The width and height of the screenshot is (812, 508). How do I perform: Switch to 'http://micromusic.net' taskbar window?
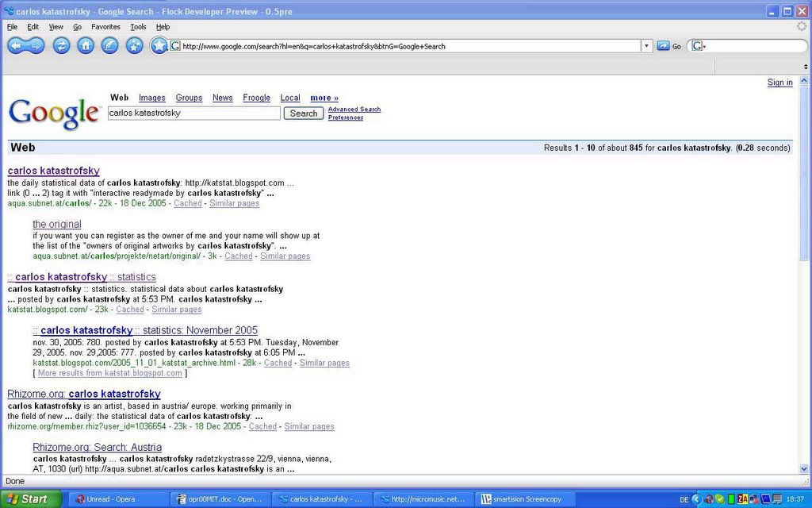click(423, 499)
